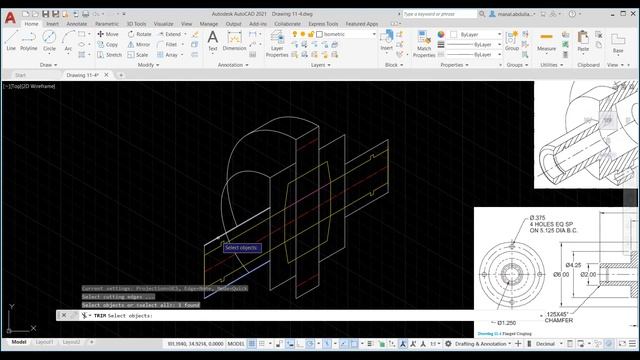The width and height of the screenshot is (640, 360).
Task: Toggle annotation visibility in status bar
Action: point(403,344)
